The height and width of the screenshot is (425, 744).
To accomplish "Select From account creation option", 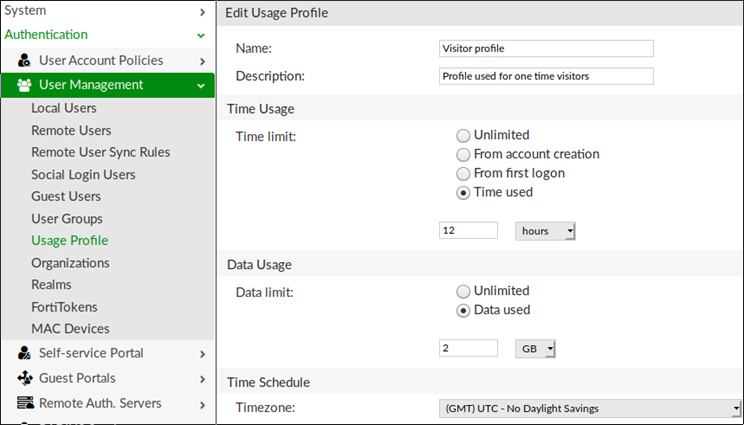I will tap(463, 154).
